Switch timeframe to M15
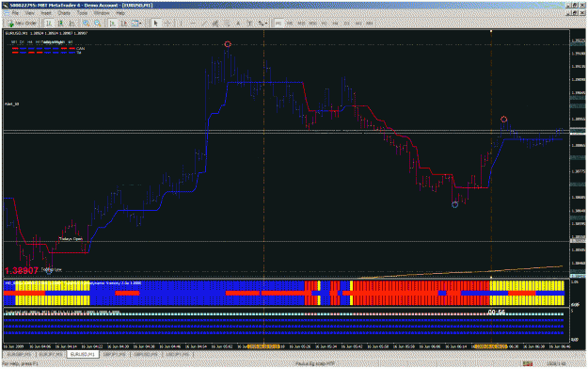 pyautogui.click(x=301, y=24)
